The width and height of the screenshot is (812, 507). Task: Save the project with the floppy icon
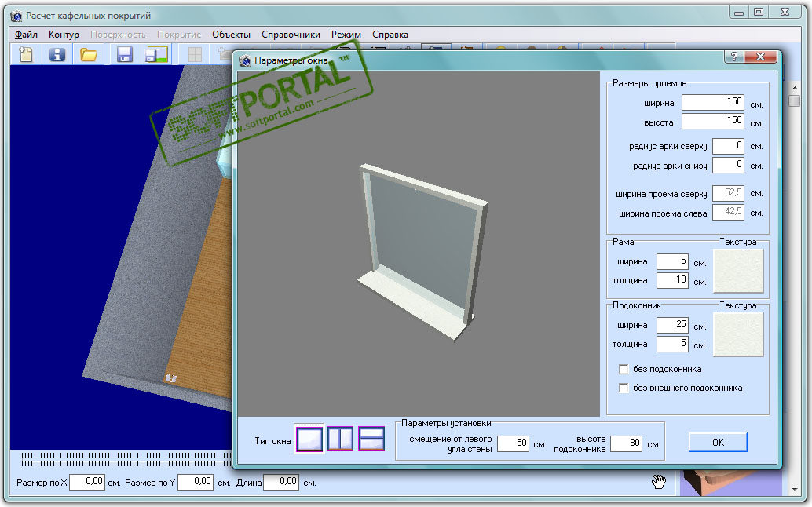pyautogui.click(x=124, y=54)
